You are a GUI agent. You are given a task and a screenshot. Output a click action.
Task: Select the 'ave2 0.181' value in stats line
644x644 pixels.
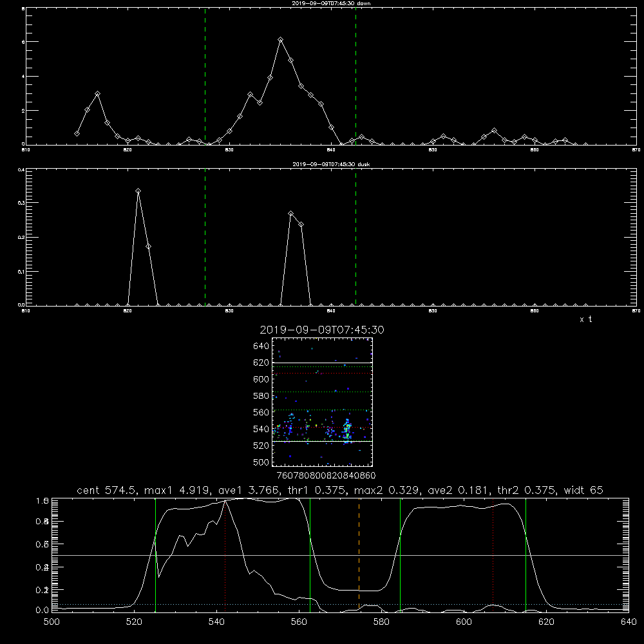pyautogui.click(x=459, y=490)
